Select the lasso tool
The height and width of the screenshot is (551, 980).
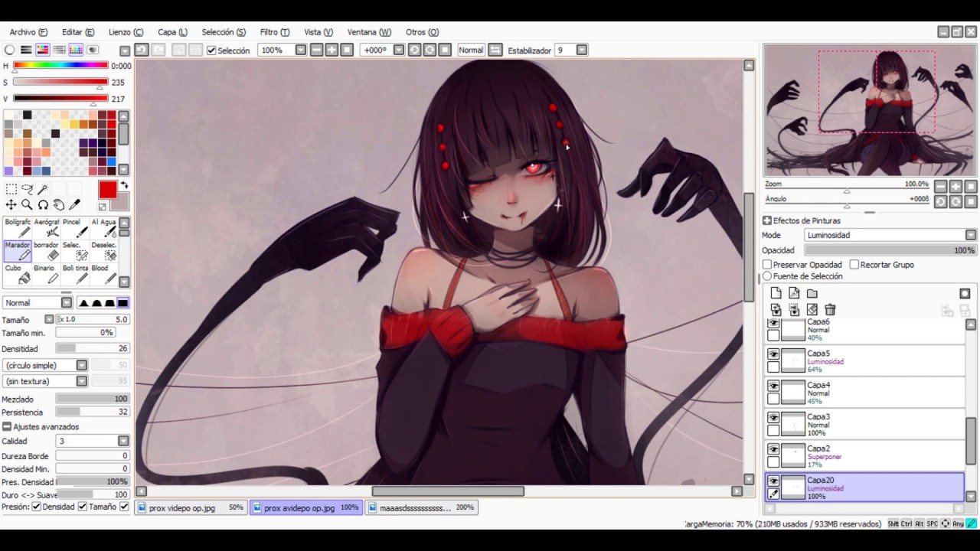coord(27,189)
